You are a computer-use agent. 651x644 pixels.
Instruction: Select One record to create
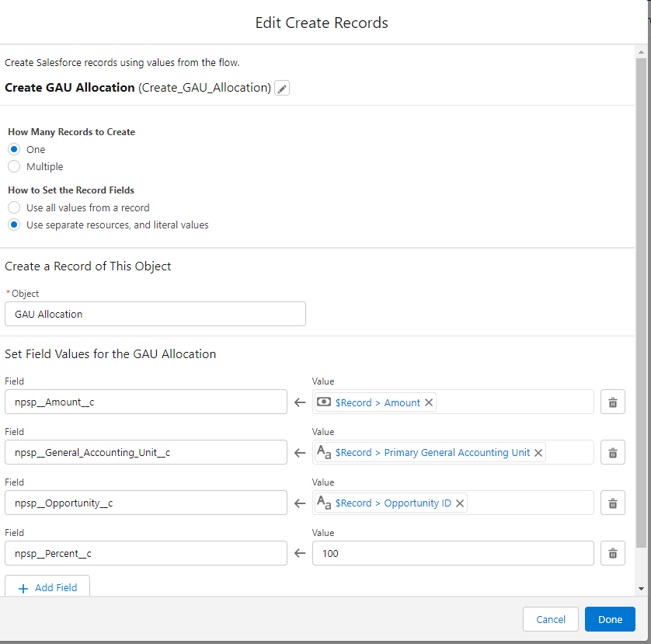(x=14, y=149)
